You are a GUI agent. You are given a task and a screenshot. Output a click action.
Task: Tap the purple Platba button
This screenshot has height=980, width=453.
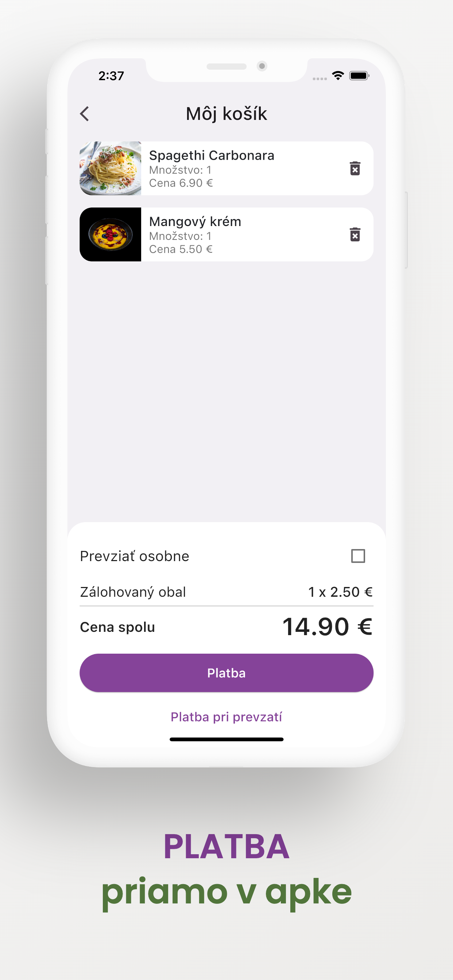click(x=226, y=673)
